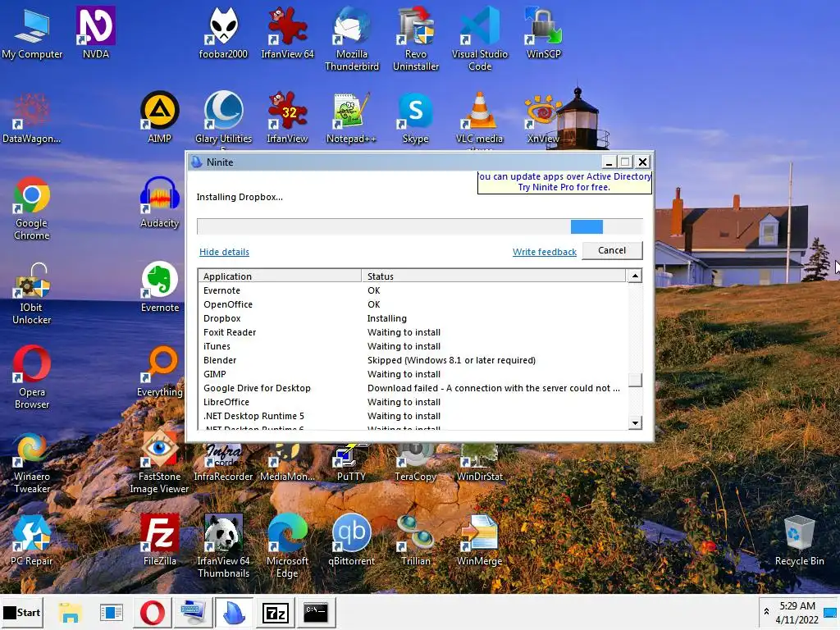
Task: Open Google Chrome desktop shortcut
Action: (32, 208)
